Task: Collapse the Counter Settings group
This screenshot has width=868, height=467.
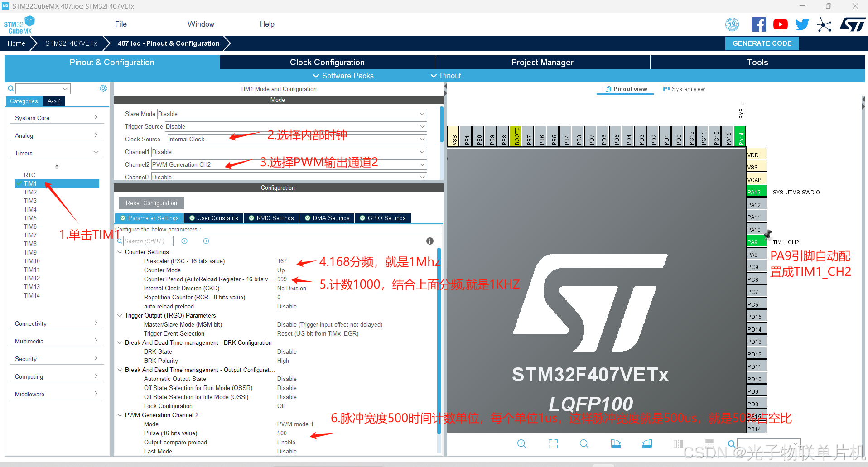Action: [x=120, y=252]
